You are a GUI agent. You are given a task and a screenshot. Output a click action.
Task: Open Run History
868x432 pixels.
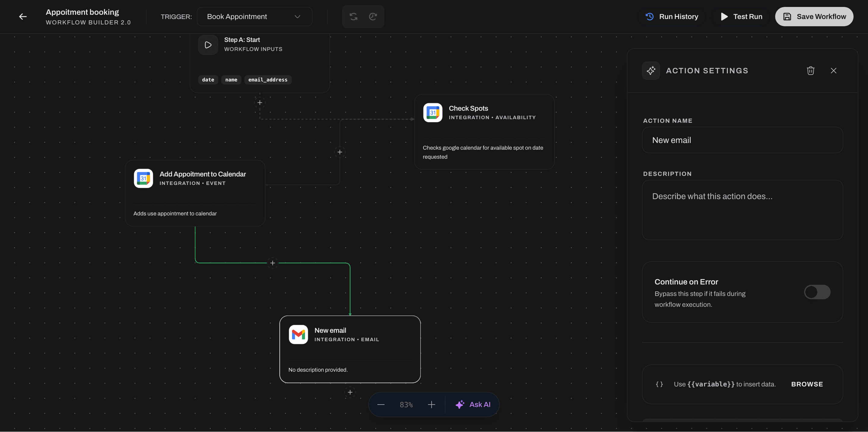pyautogui.click(x=672, y=17)
